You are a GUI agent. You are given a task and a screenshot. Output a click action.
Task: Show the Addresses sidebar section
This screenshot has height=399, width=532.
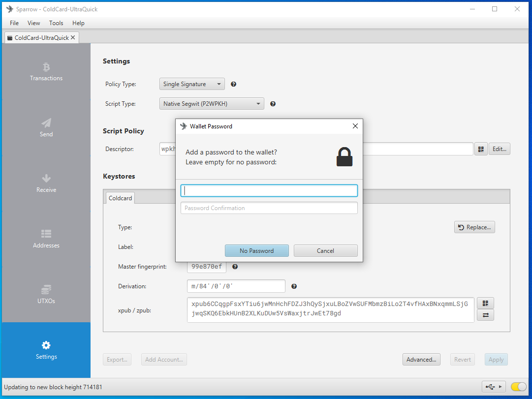click(x=46, y=239)
